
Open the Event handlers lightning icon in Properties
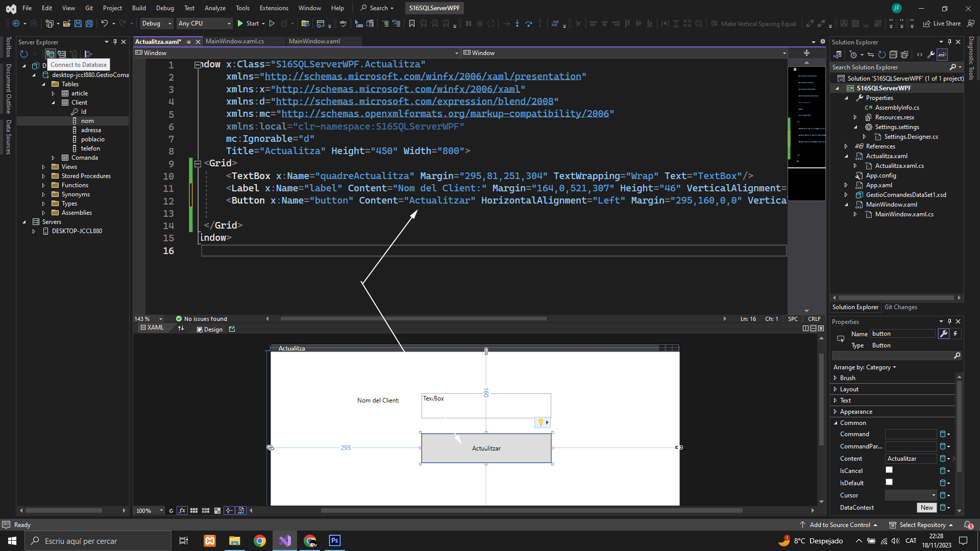tap(955, 334)
